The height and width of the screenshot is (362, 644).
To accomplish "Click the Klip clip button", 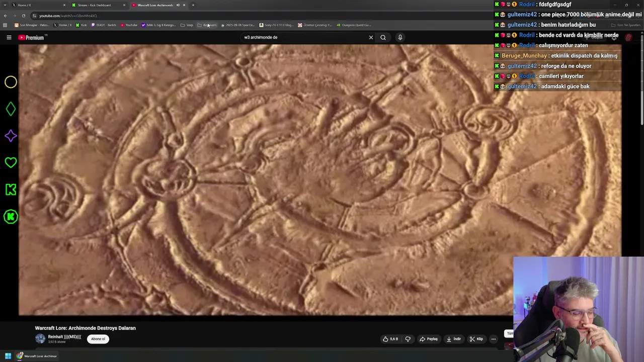I will tap(476, 339).
